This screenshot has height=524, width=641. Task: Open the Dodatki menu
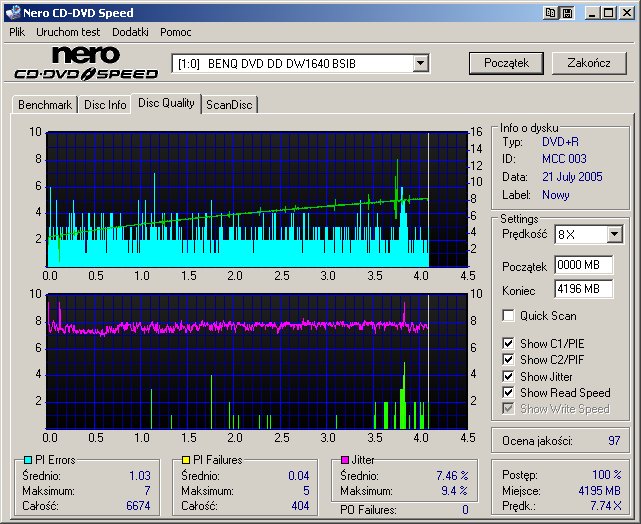(x=130, y=32)
